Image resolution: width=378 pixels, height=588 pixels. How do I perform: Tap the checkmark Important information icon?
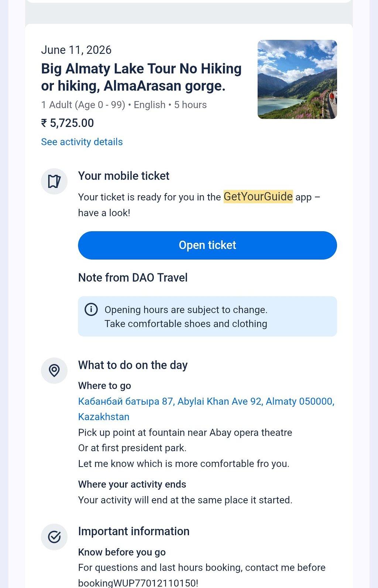[x=54, y=537]
